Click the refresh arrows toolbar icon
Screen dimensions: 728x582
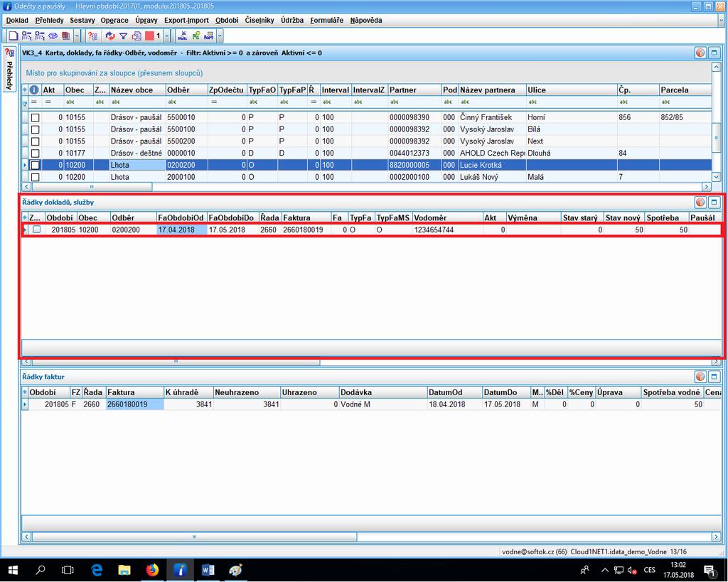click(x=110, y=36)
